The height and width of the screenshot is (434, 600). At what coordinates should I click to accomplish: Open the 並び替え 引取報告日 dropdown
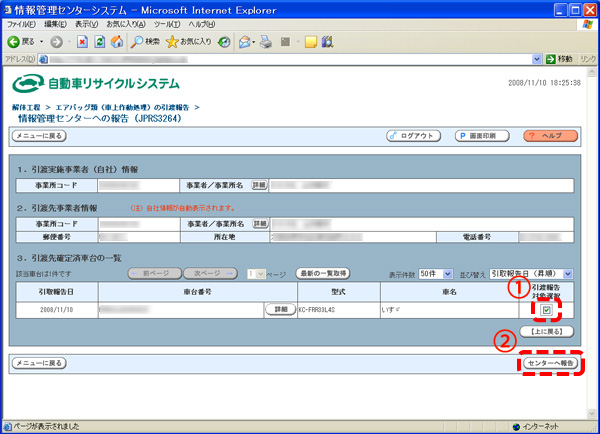pyautogui.click(x=531, y=274)
